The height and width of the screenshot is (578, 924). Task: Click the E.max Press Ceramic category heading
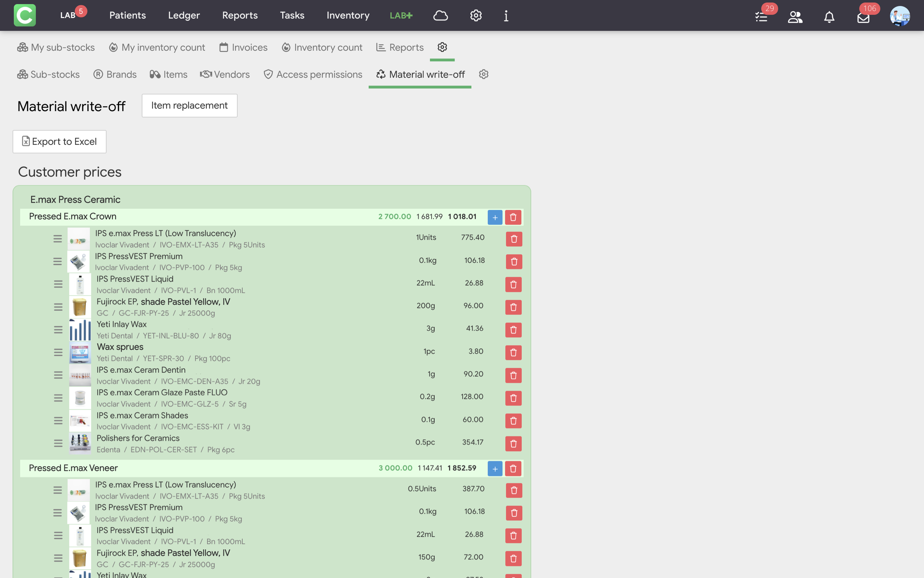[75, 199]
